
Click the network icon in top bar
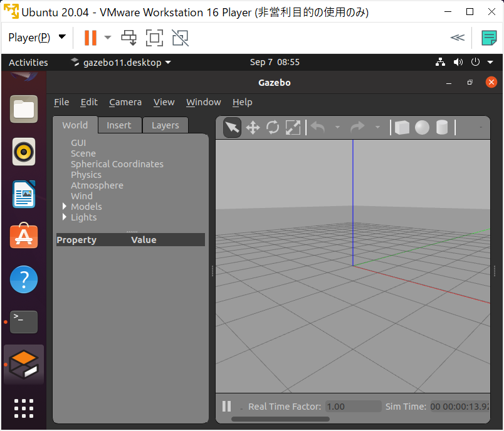(440, 62)
